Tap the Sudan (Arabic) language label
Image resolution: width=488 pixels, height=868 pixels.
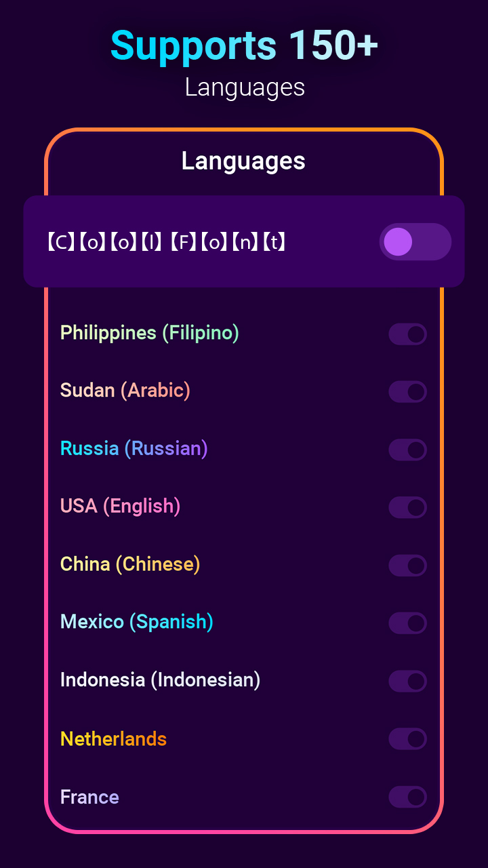point(125,391)
